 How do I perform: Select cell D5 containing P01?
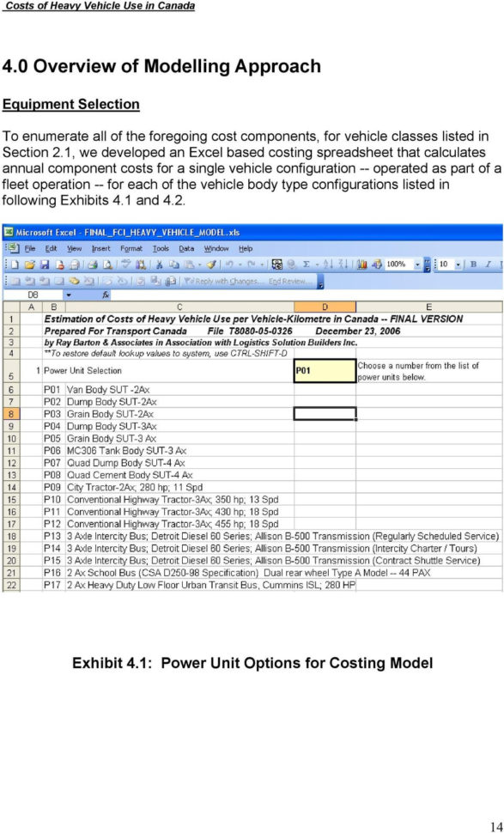(x=325, y=371)
